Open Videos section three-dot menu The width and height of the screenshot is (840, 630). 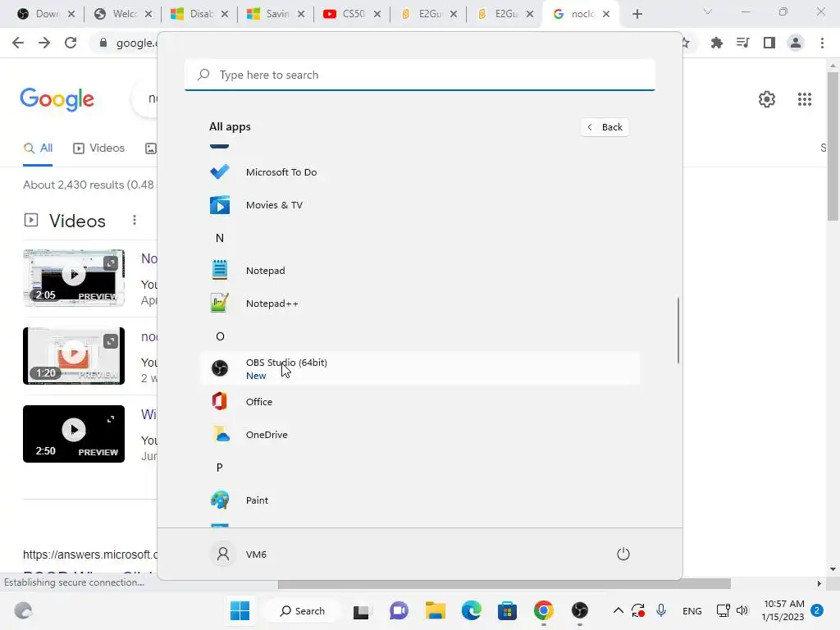(x=135, y=220)
